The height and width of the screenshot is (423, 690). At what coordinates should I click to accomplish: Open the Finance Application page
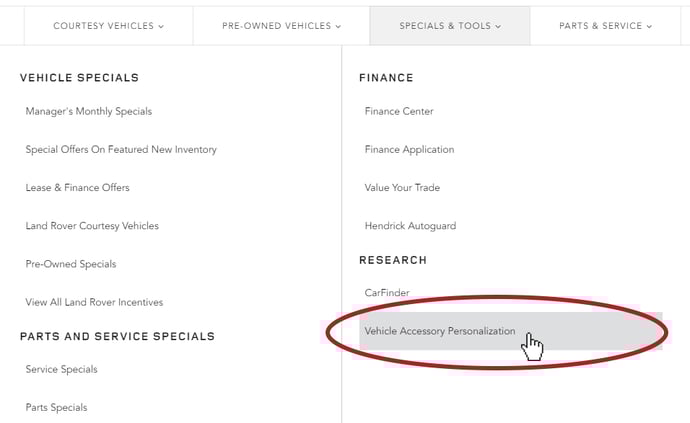click(x=409, y=150)
